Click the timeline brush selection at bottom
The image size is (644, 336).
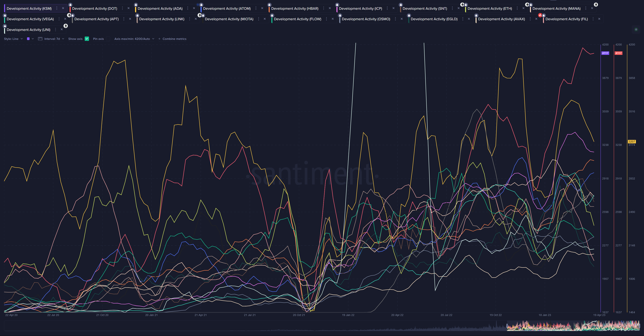click(573, 326)
